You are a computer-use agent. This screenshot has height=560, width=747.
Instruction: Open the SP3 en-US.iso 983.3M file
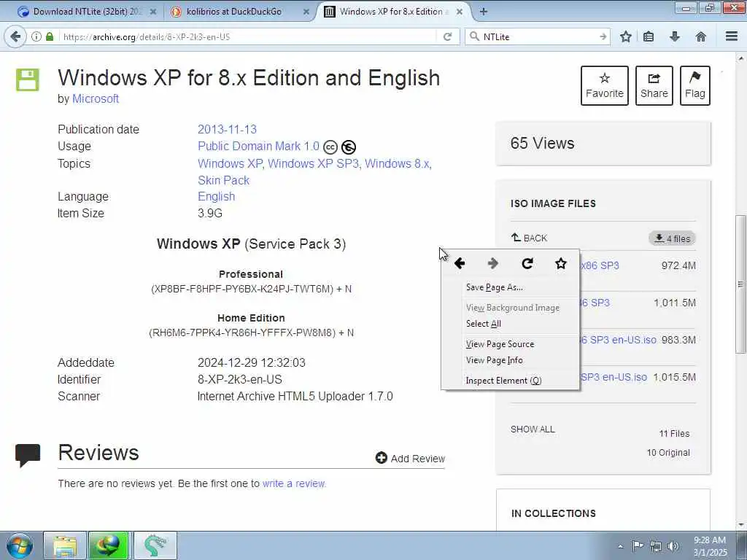point(618,340)
